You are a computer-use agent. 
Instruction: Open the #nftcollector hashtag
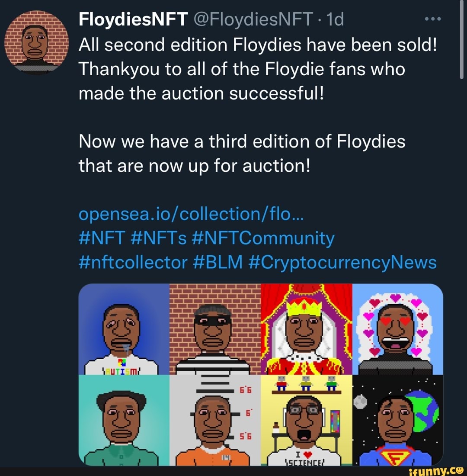click(133, 263)
